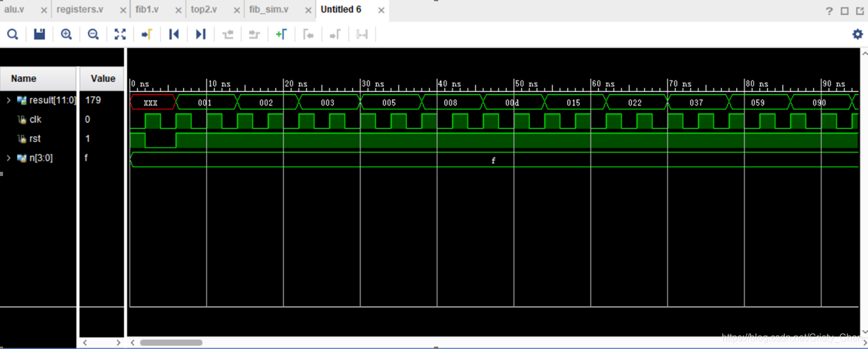Zoom in on the waveform

[66, 34]
